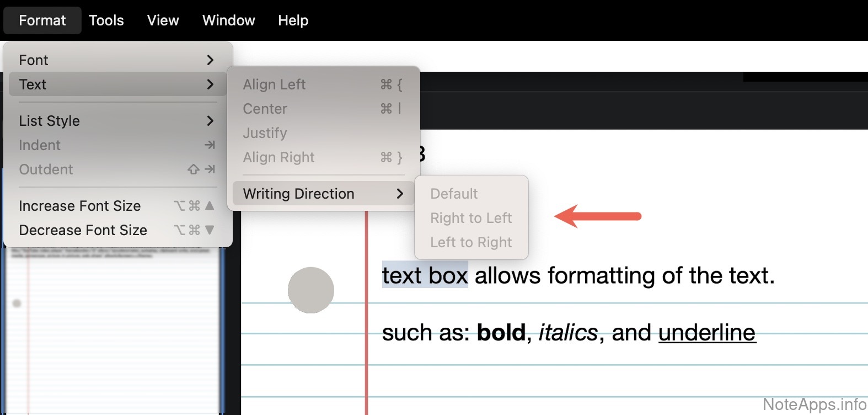Open the Help menu
The width and height of the screenshot is (868, 415).
(x=293, y=20)
